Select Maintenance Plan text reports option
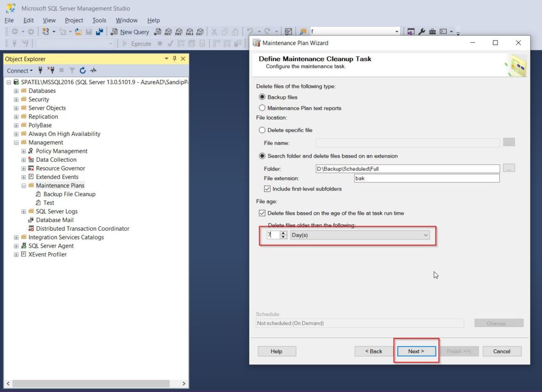This screenshot has height=392, width=542. [262, 108]
